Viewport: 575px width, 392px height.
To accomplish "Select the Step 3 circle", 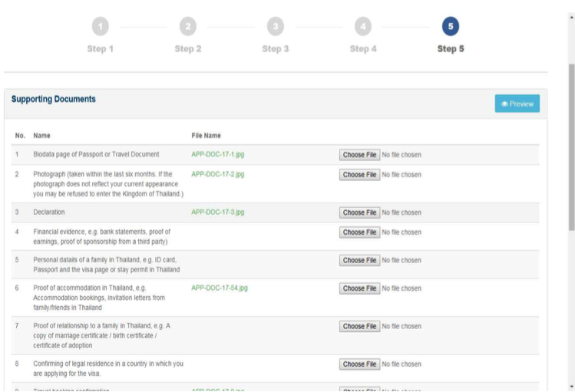I will (x=275, y=27).
